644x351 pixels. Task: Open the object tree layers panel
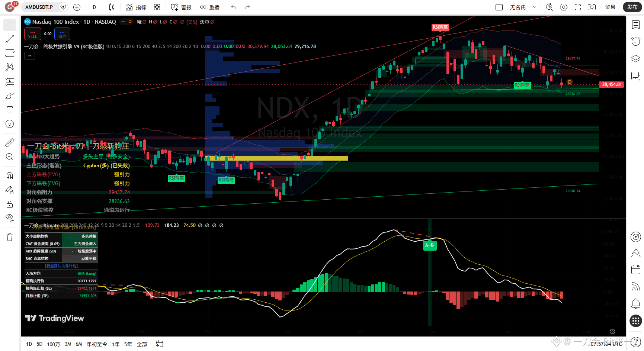[x=636, y=59]
